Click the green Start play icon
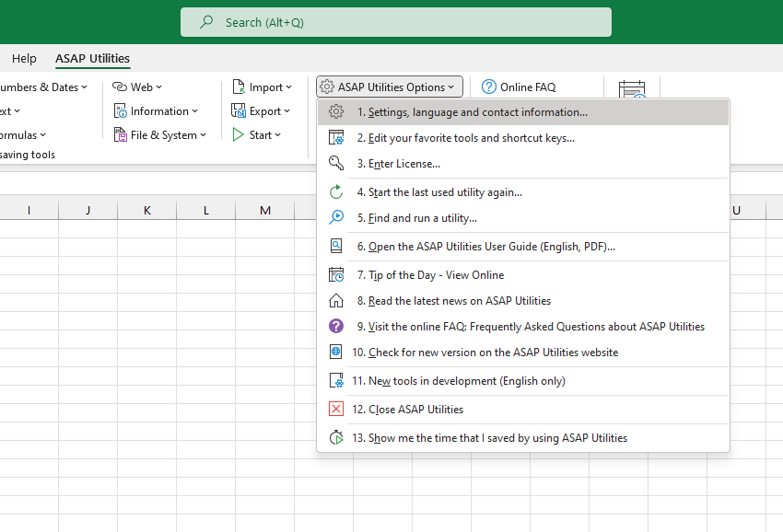Screen dimensions: 783x532 point(239,134)
